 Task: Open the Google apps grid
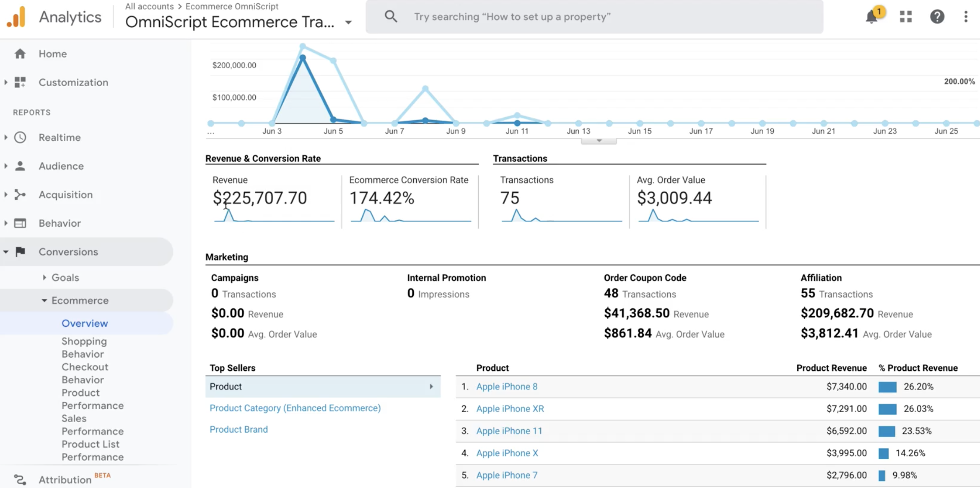[x=906, y=17]
